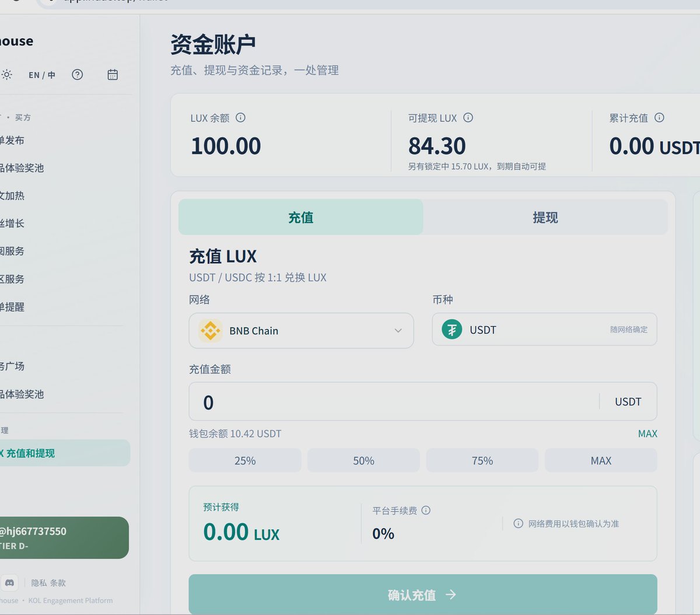Click the 钱包余额 10.42 USDT text
The height and width of the screenshot is (615, 700).
[235, 434]
